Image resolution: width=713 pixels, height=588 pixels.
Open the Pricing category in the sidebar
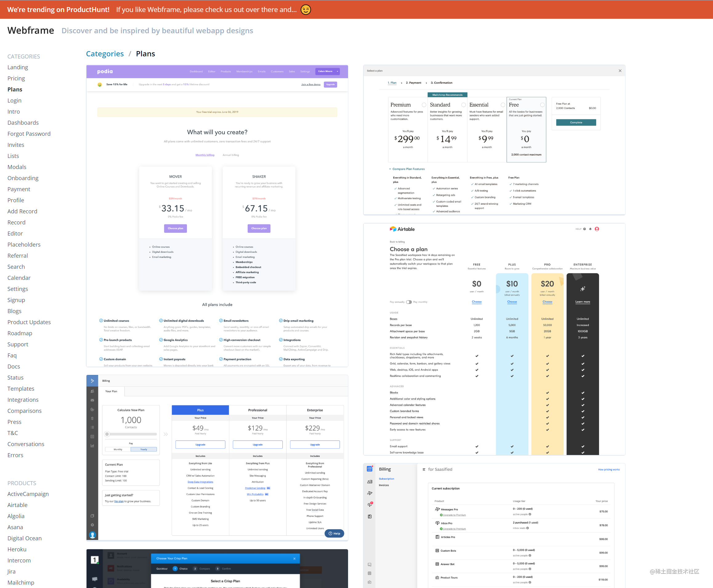tap(16, 78)
